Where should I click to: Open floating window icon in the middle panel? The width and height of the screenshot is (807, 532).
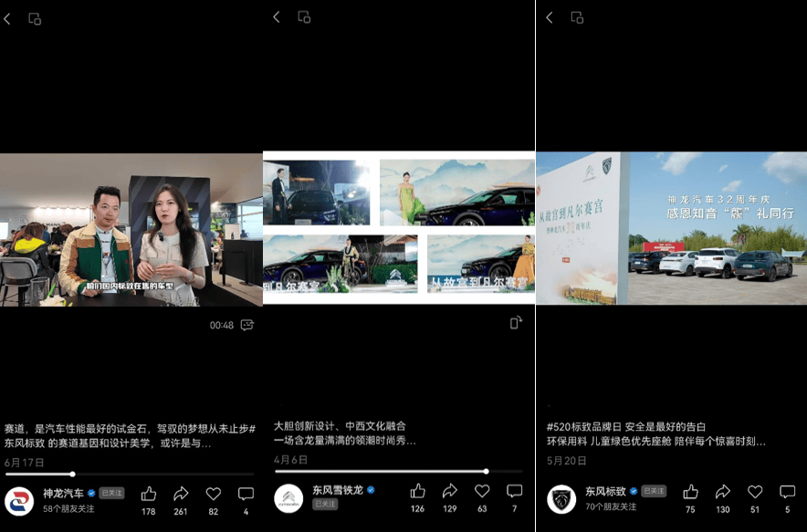coord(304,17)
